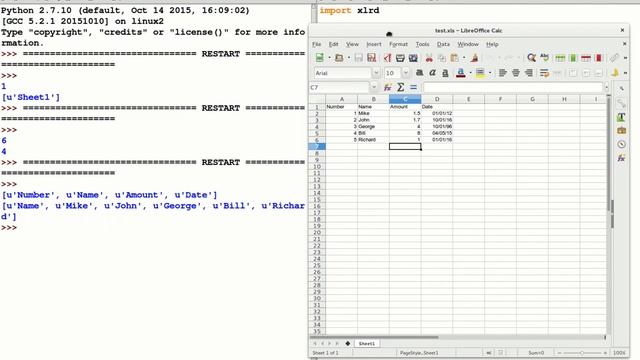Align cell content right
The height and width of the screenshot is (360, 640).
point(529,73)
